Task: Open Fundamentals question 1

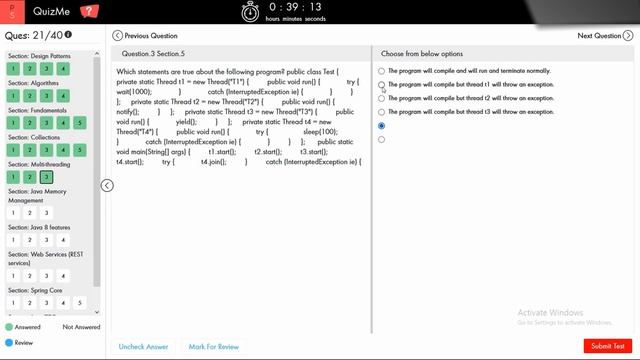Action: 13,123
